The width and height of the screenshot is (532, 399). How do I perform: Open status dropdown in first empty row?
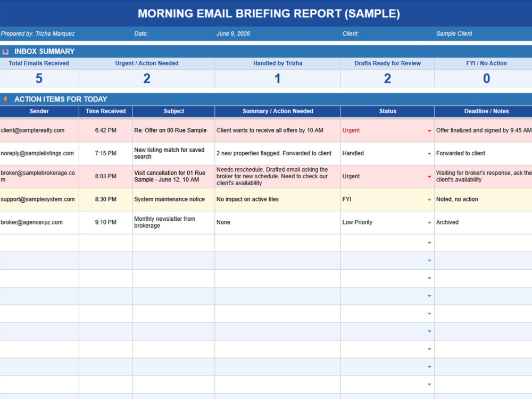point(429,243)
